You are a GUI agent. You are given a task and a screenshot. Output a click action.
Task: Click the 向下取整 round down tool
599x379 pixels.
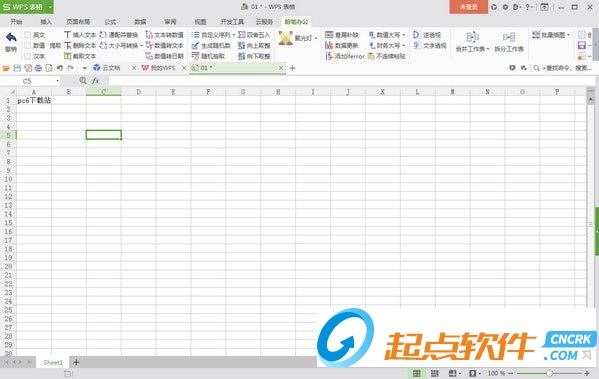254,56
